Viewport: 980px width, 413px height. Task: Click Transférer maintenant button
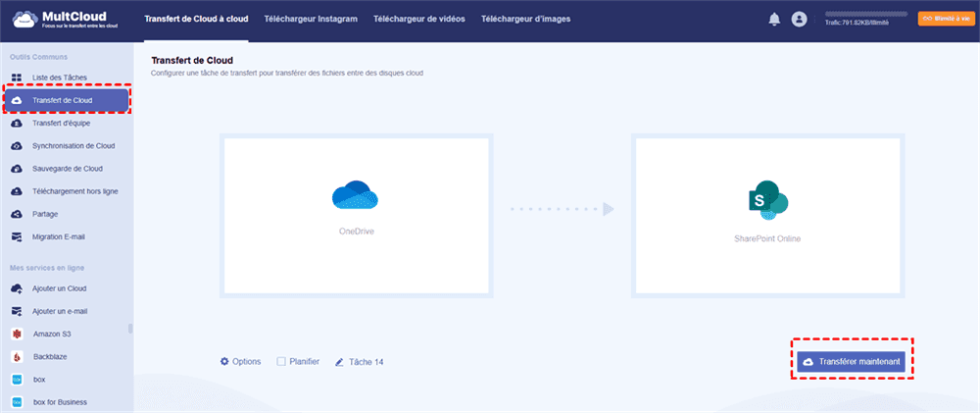click(x=852, y=362)
